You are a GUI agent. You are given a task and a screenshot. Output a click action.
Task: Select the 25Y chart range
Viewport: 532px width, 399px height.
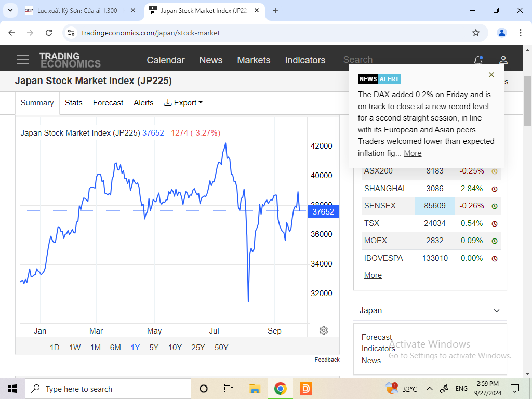[198, 348]
